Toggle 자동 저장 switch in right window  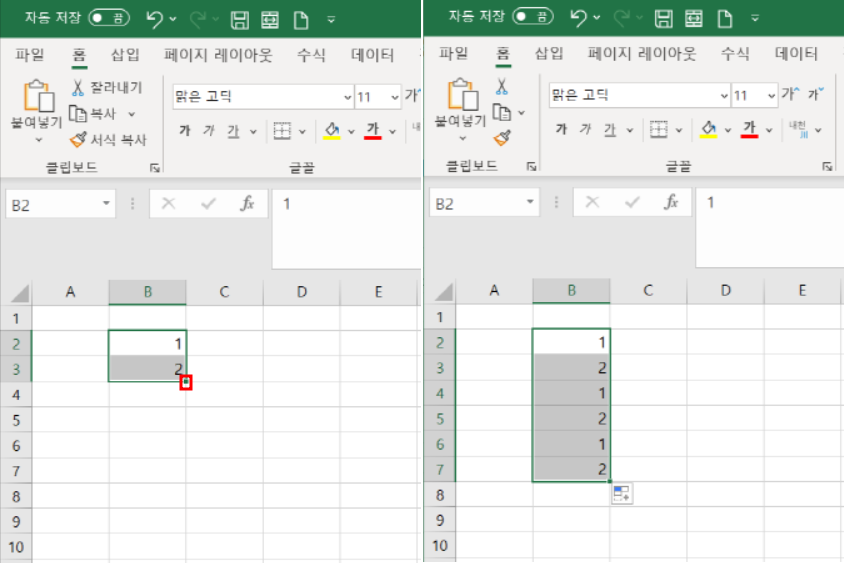533,16
